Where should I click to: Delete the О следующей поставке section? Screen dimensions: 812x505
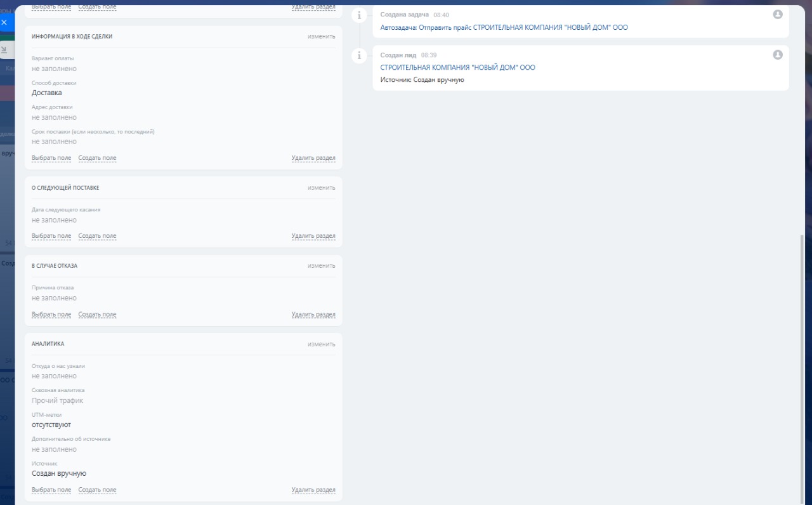point(313,236)
